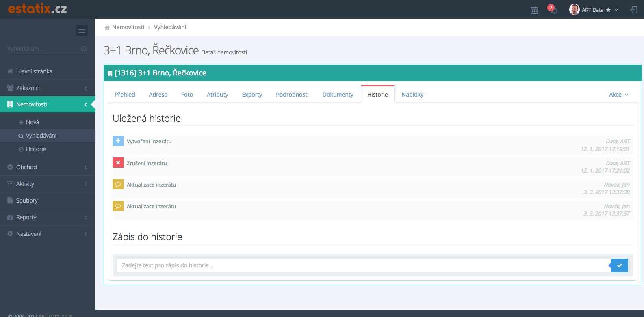The width and height of the screenshot is (644, 317).
Task: Switch to Foto tab
Action: point(187,95)
